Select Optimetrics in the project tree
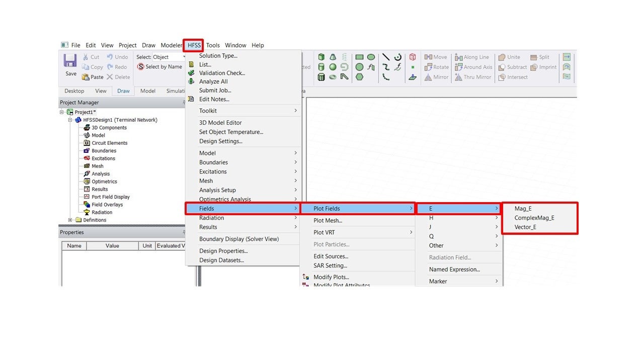Screen dimensions: 644x362 click(x=104, y=182)
